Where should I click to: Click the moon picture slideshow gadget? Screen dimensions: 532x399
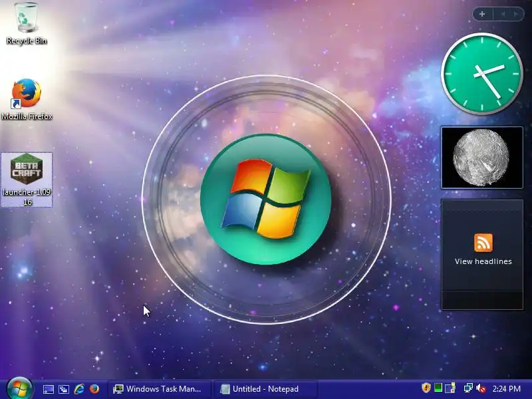coord(481,158)
